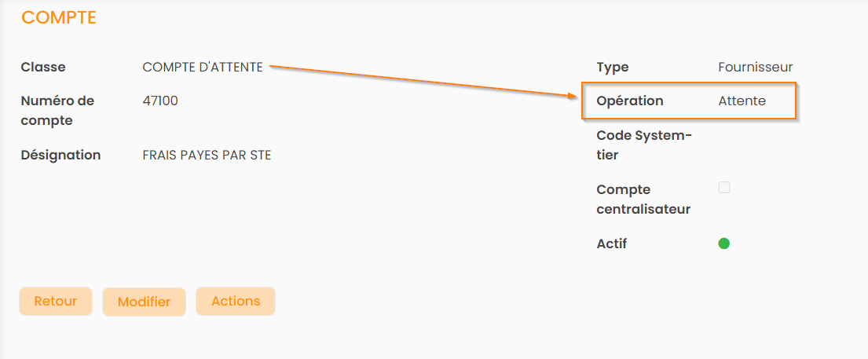
Task: Click the green Actif status indicator
Action: point(724,244)
